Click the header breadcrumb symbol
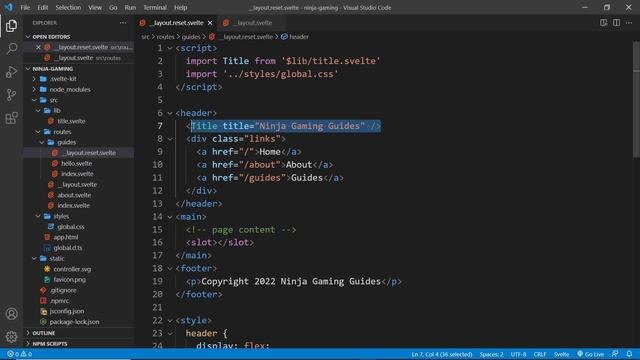The image size is (640, 360). (295, 37)
